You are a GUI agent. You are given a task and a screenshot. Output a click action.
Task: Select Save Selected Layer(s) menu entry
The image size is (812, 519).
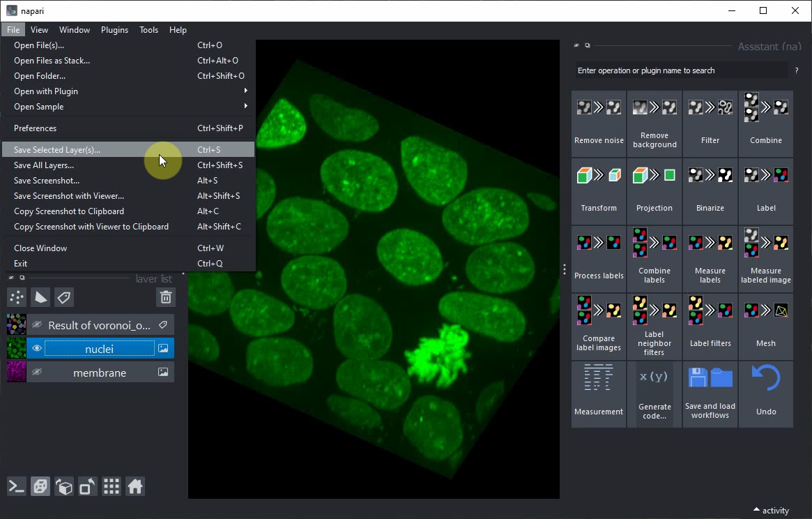57,150
